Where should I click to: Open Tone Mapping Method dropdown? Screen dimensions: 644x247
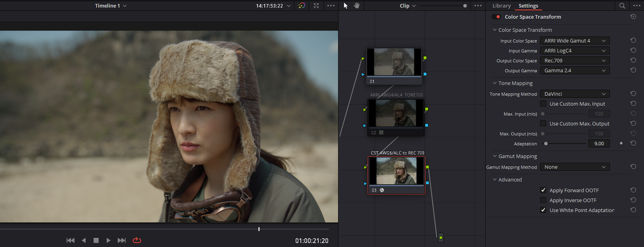(575, 94)
